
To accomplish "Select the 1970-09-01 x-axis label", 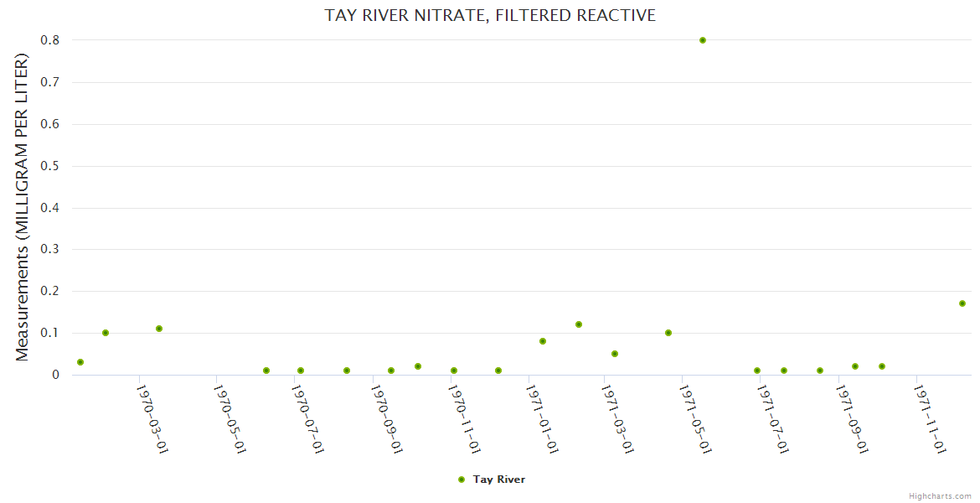I will tap(387, 419).
